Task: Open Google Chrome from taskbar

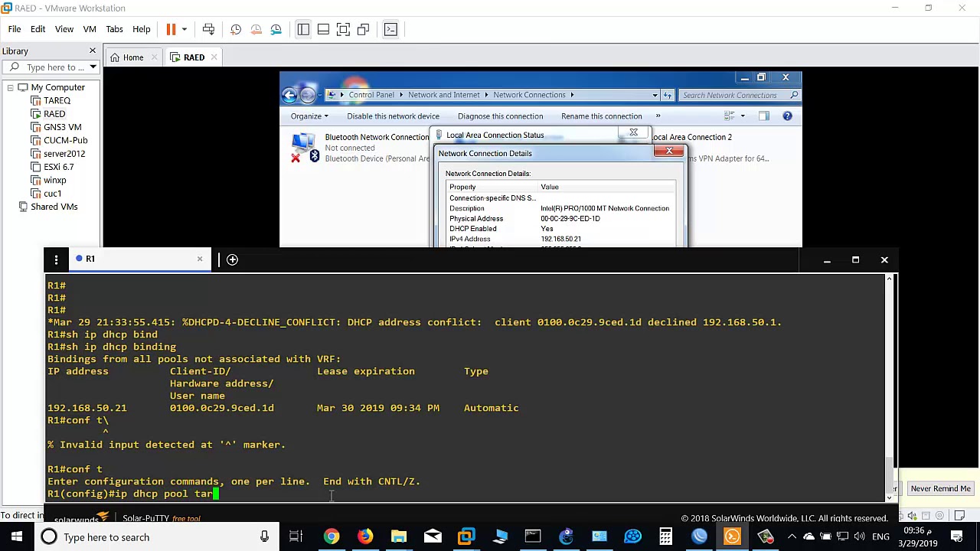Action: point(332,537)
